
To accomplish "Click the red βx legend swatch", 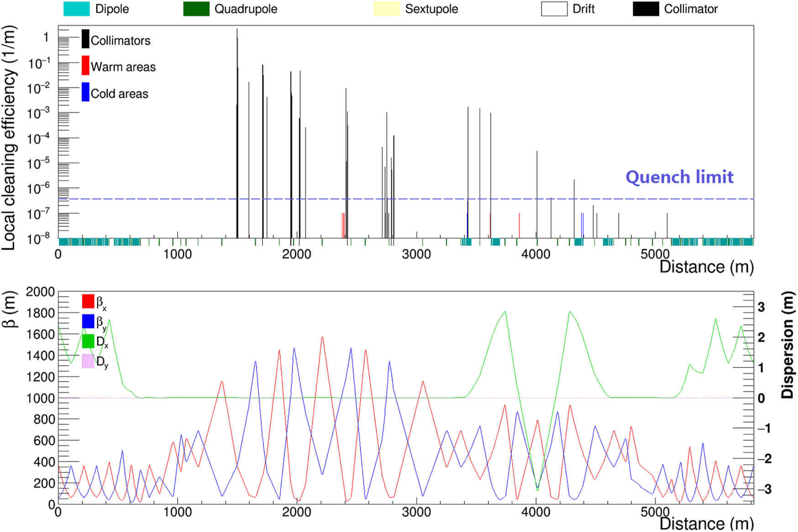I will pos(88,301).
